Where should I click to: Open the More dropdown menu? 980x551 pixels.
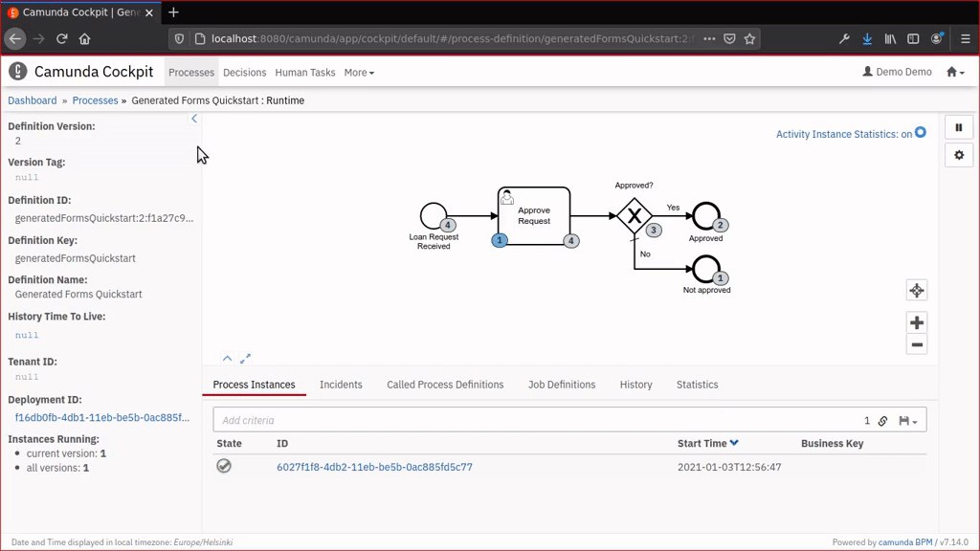(360, 73)
